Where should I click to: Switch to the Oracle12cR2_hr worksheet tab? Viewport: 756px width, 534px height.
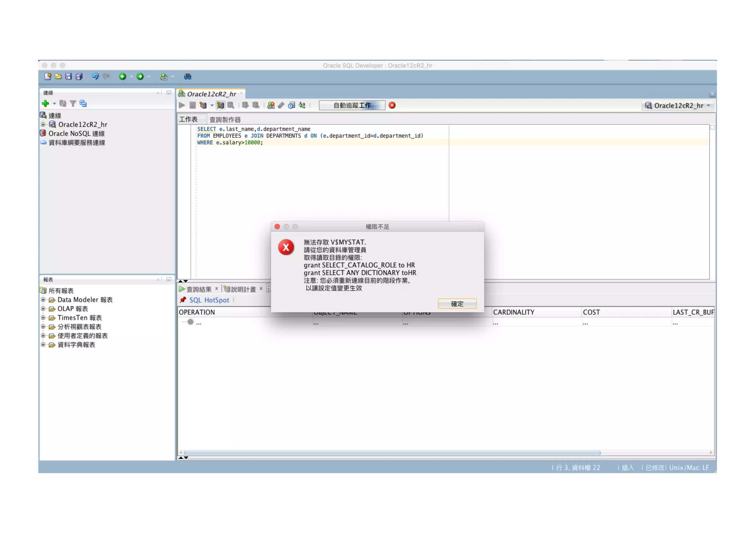[211, 94]
